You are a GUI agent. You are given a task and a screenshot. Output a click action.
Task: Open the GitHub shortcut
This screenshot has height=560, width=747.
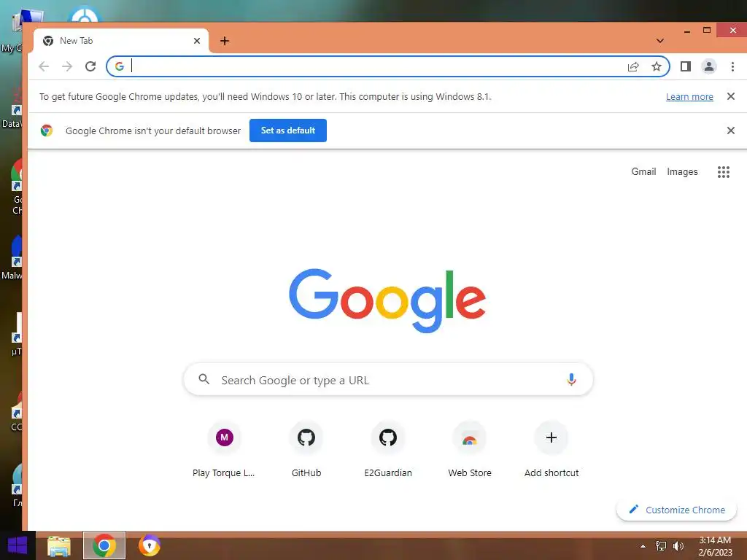tap(306, 449)
